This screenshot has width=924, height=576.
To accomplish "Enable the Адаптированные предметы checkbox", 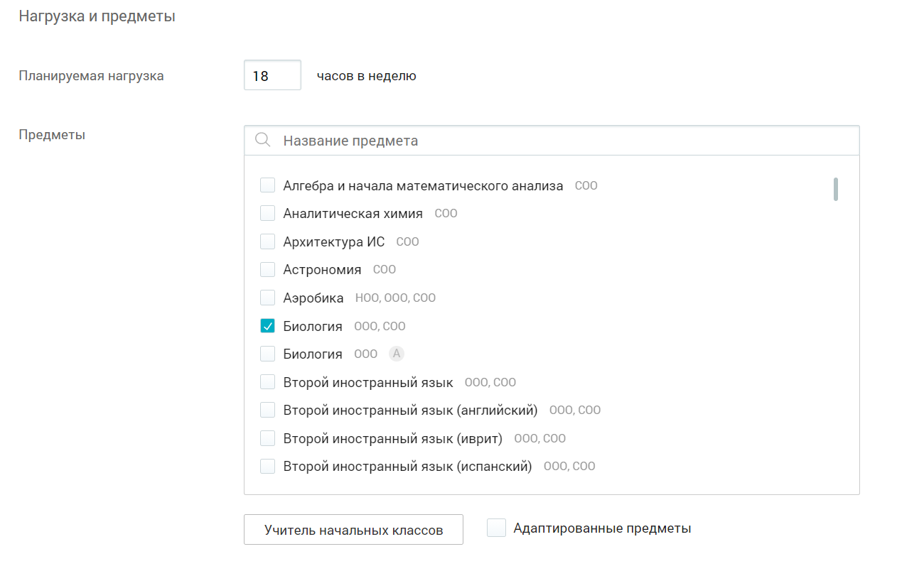I will (496, 528).
